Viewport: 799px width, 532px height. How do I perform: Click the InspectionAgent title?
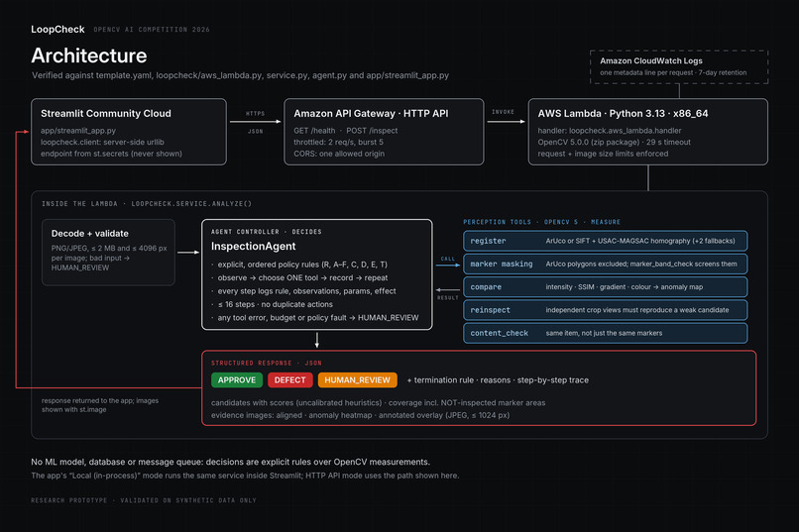(253, 247)
